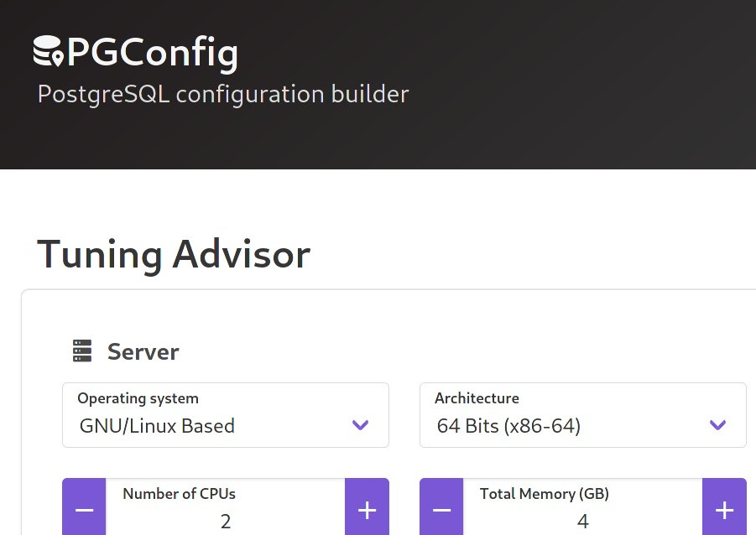Click the Total Memory (GB) label

[x=545, y=494]
